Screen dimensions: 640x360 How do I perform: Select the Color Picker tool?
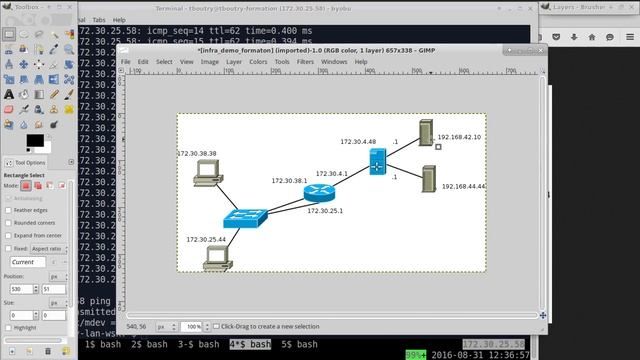point(54,49)
